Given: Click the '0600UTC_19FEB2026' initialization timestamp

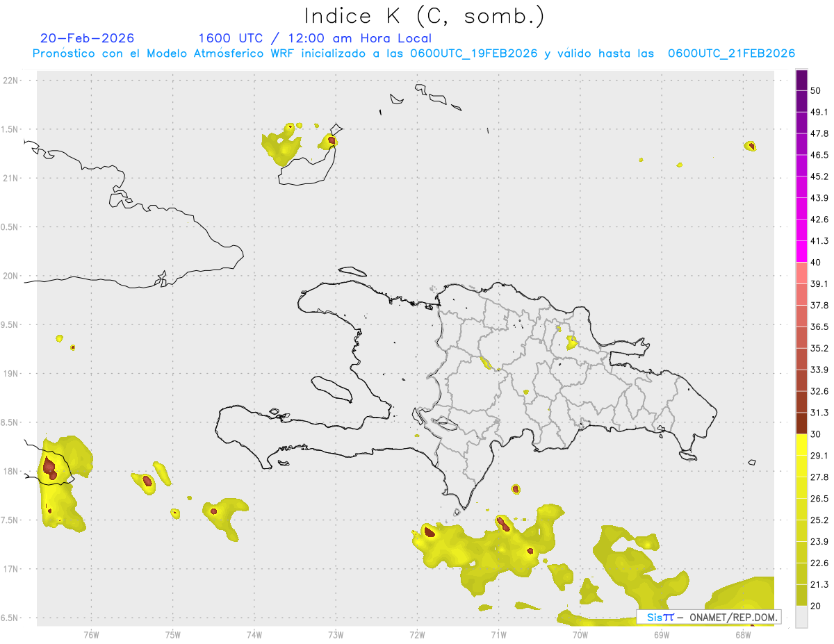Looking at the screenshot, I should [x=474, y=53].
